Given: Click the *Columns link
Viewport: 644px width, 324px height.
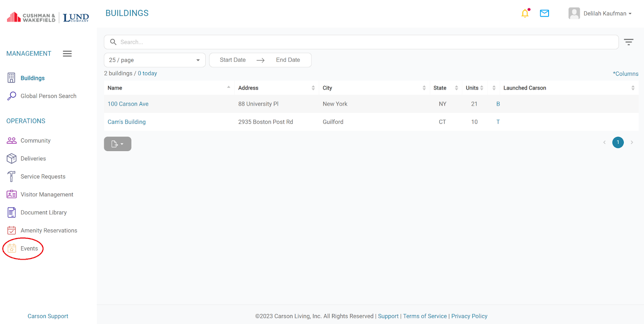Looking at the screenshot, I should tap(625, 74).
